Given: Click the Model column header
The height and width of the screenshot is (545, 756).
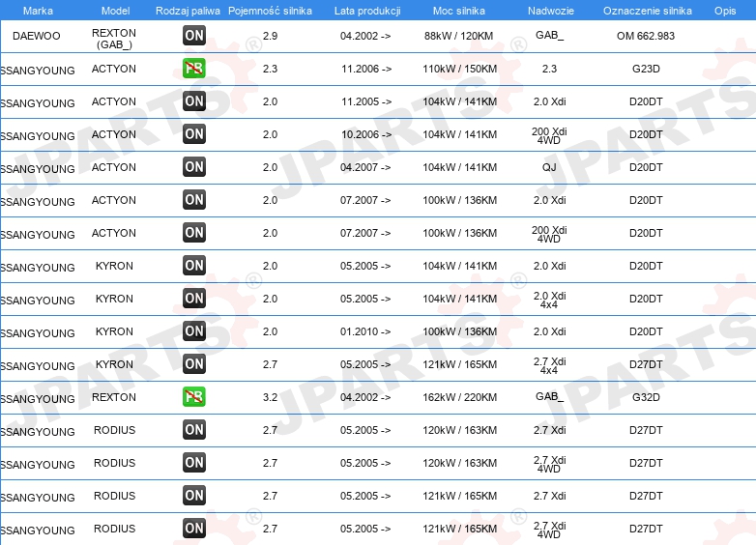Looking at the screenshot, I should [x=115, y=11].
